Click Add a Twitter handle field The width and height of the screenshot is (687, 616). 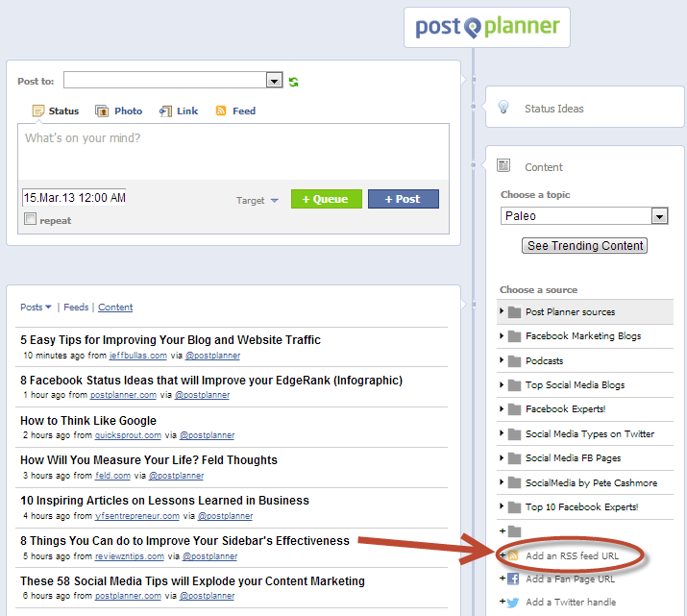coord(571,603)
